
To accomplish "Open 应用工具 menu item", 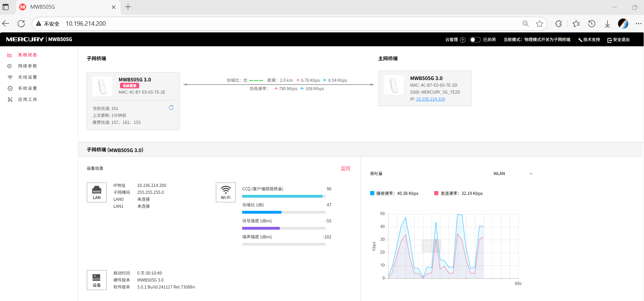I will click(27, 100).
